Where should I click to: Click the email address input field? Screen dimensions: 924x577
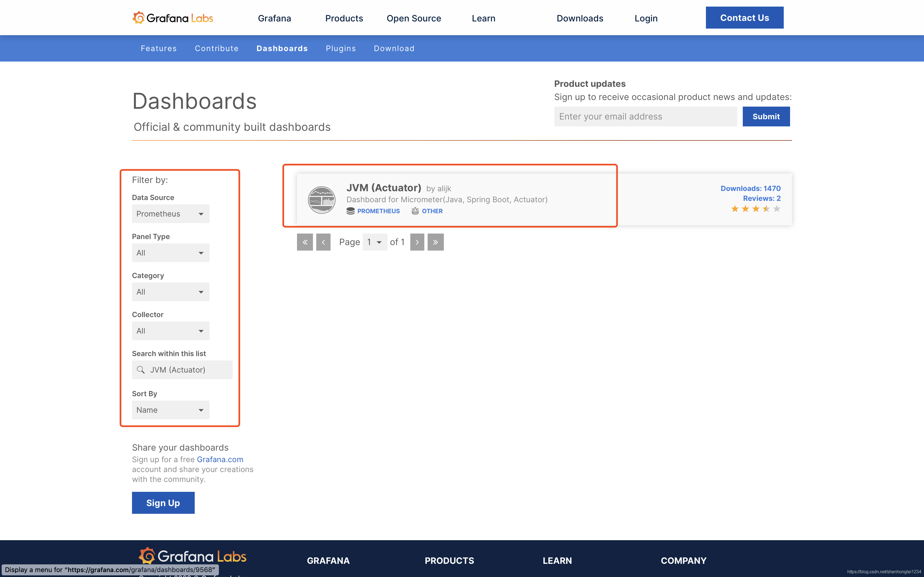(x=645, y=116)
